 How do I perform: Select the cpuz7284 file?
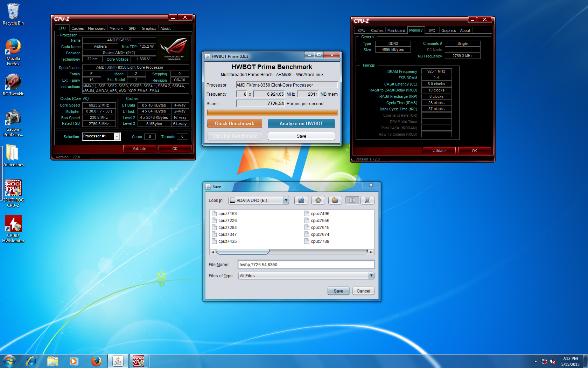tap(224, 227)
